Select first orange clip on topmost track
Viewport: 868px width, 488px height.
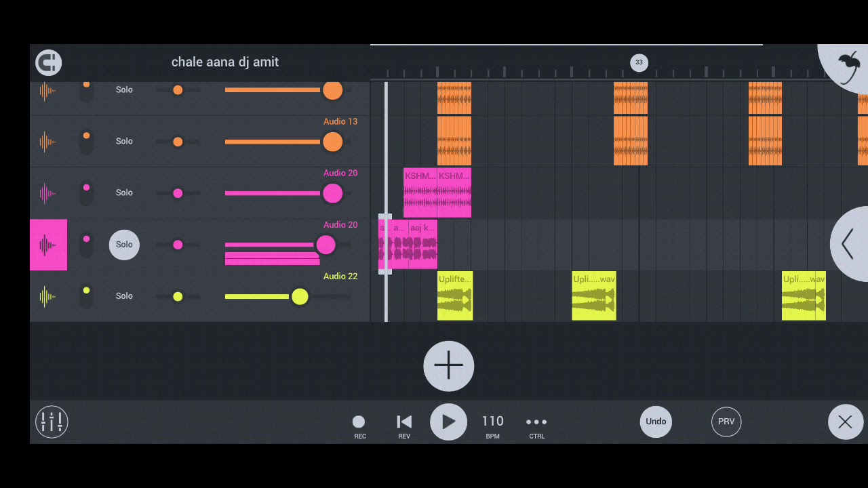[454, 98]
